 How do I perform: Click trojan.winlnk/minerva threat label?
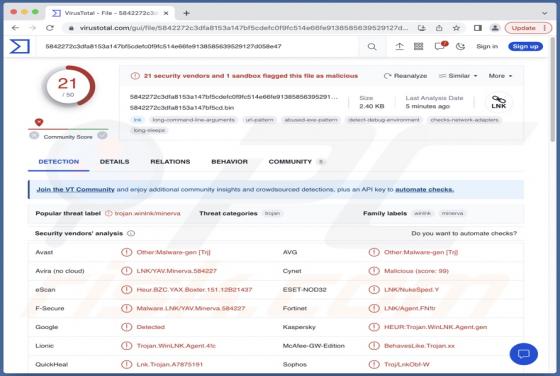click(x=147, y=214)
